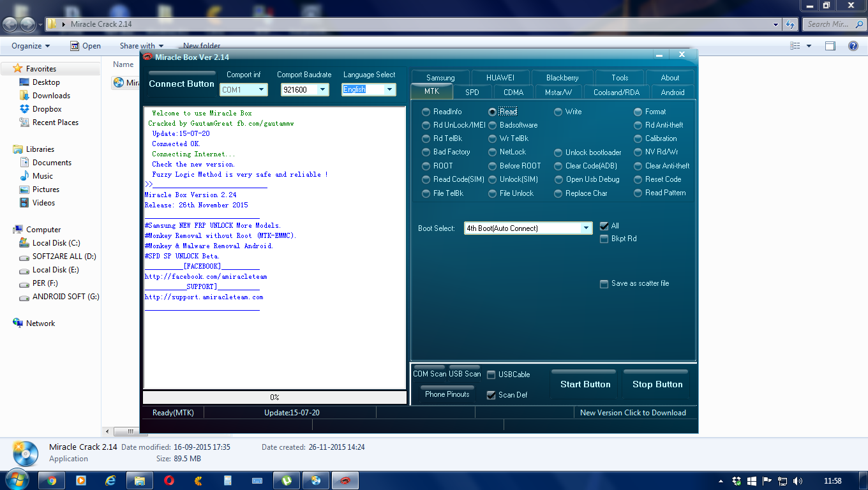The image size is (868, 490).
Task: Click New Version Click to Download
Action: pyautogui.click(x=633, y=413)
